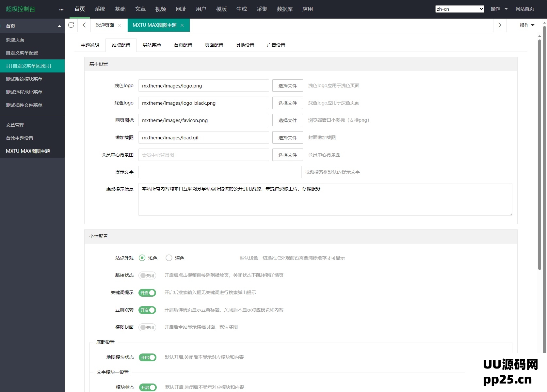The height and width of the screenshot is (392, 547).
Task: Navigate back using the left arrow
Action: click(84, 25)
